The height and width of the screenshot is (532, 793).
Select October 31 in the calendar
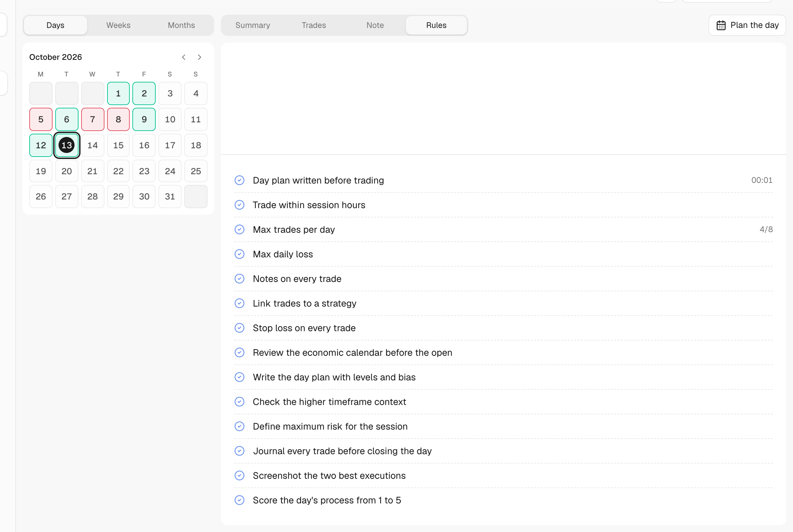pos(170,197)
